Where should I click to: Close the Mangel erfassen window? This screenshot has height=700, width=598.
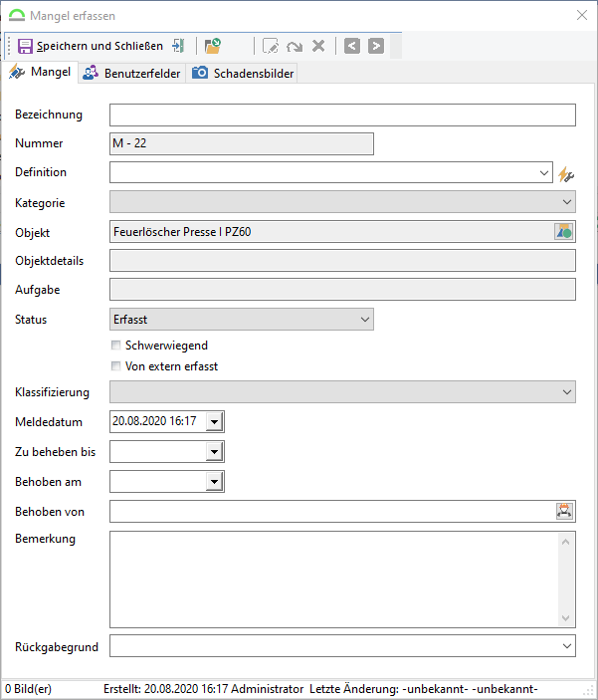pos(582,15)
